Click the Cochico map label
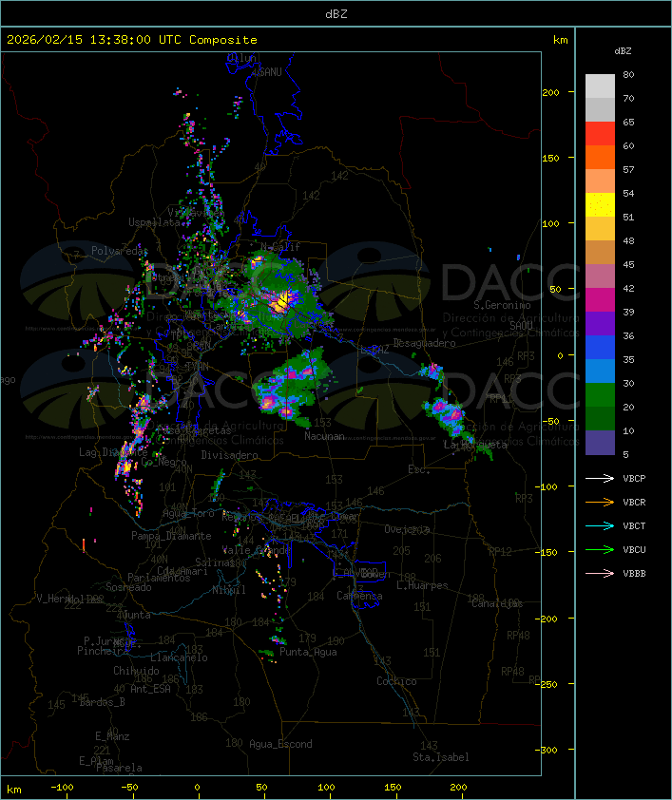The image size is (672, 800). (396, 681)
